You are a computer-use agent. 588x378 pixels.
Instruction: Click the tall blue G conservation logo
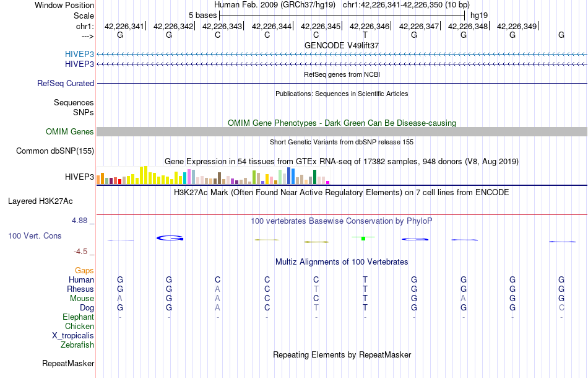coord(170,238)
